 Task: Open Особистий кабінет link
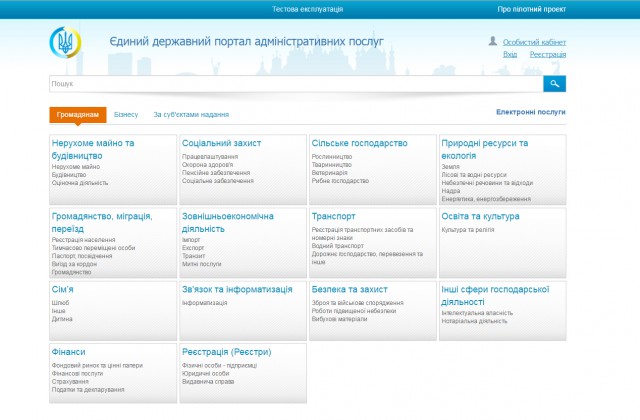533,43
